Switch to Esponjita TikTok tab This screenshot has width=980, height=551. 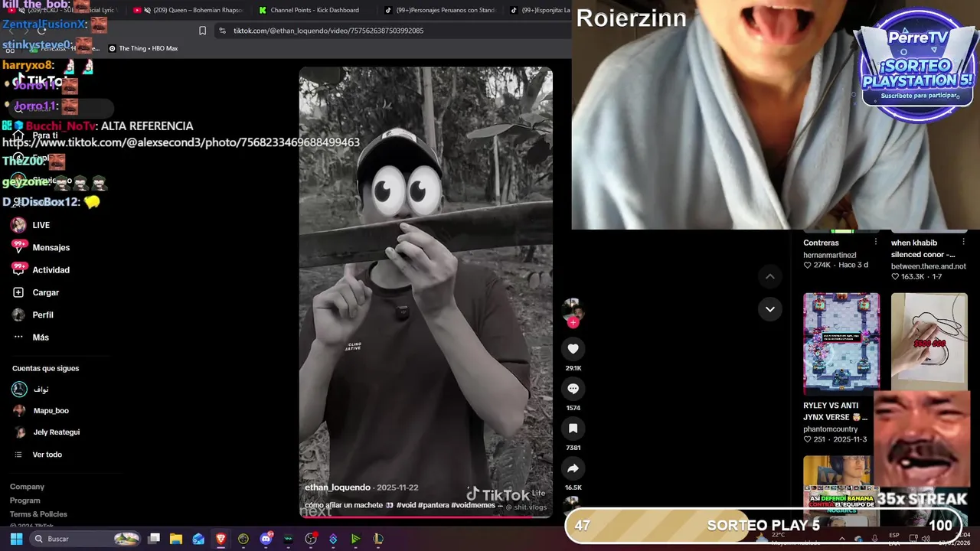(x=540, y=10)
